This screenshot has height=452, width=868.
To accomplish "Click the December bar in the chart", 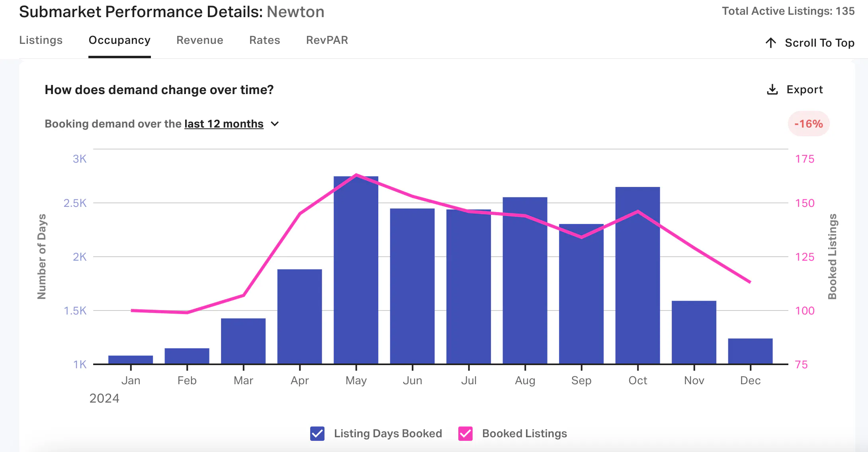I will (751, 351).
